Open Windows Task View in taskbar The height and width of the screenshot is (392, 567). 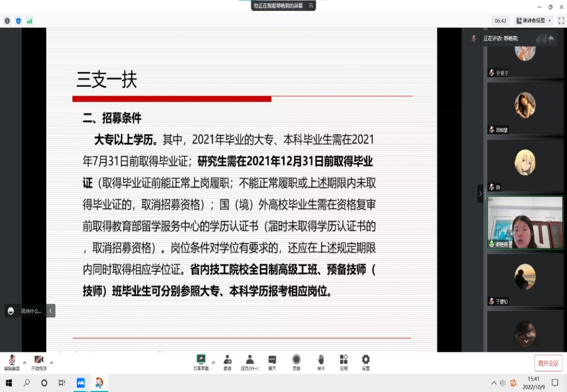tap(61, 383)
